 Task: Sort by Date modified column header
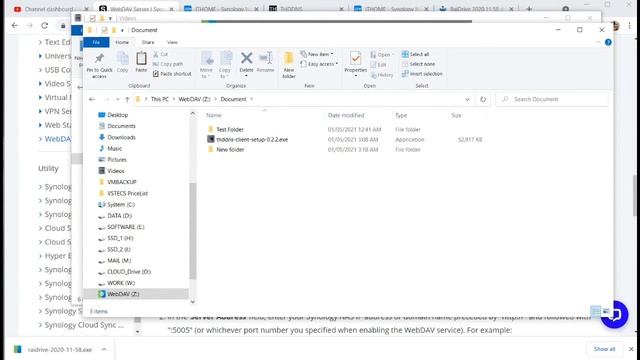coord(346,116)
